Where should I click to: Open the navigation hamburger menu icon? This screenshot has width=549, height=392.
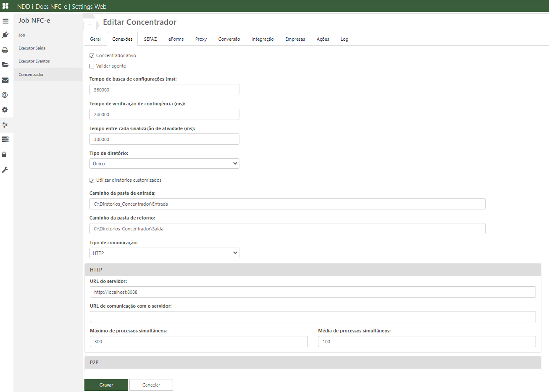click(5, 21)
